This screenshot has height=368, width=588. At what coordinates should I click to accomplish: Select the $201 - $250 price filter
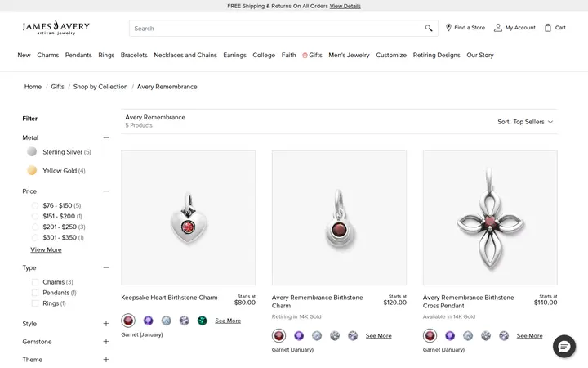pyautogui.click(x=35, y=227)
